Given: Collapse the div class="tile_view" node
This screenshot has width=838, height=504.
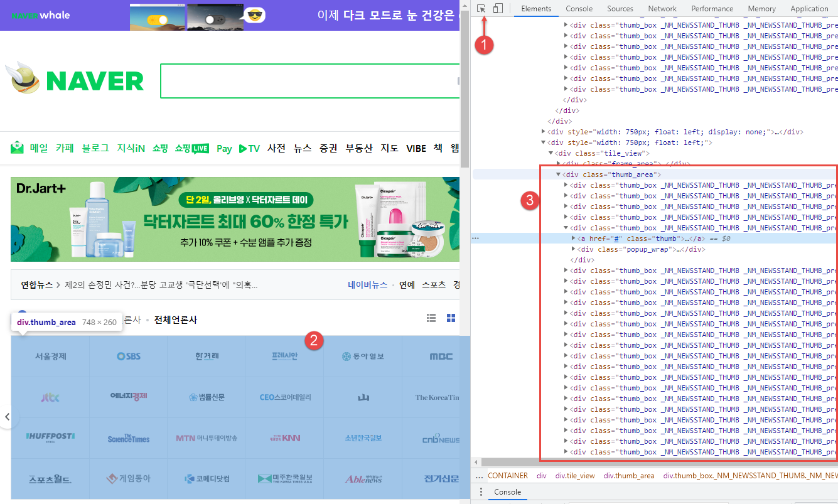Looking at the screenshot, I should (551, 153).
